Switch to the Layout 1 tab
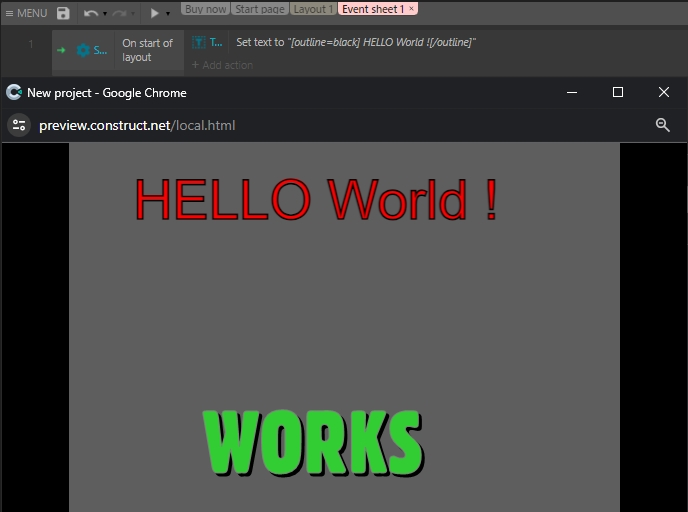This screenshot has width=688, height=512. point(313,9)
